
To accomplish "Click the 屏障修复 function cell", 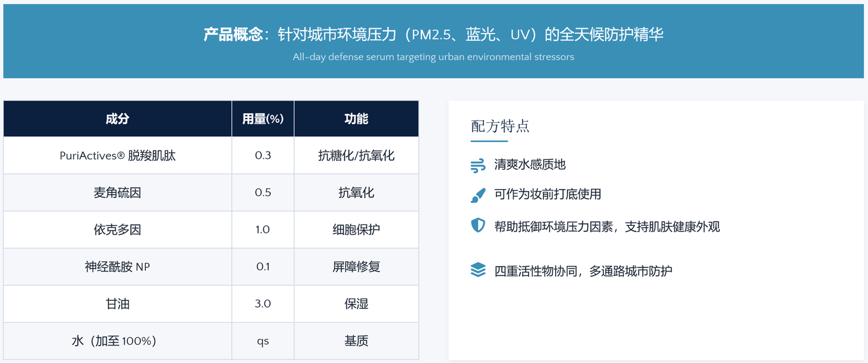I will point(356,267).
